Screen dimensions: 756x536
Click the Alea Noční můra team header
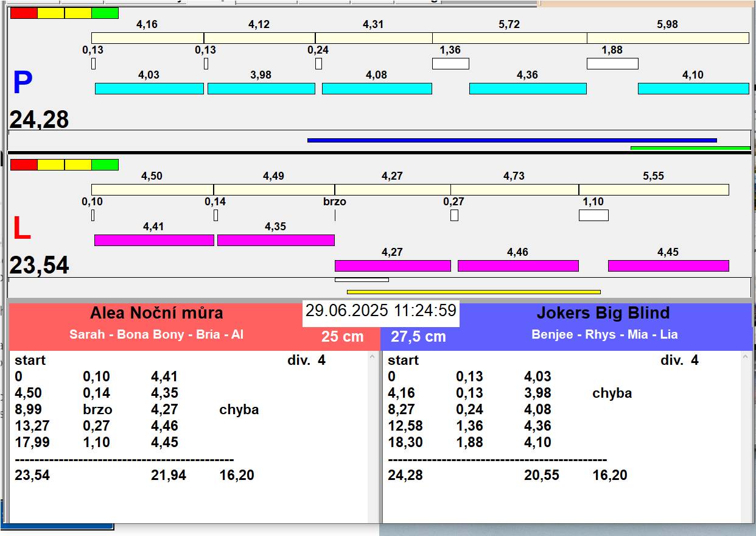click(156, 313)
